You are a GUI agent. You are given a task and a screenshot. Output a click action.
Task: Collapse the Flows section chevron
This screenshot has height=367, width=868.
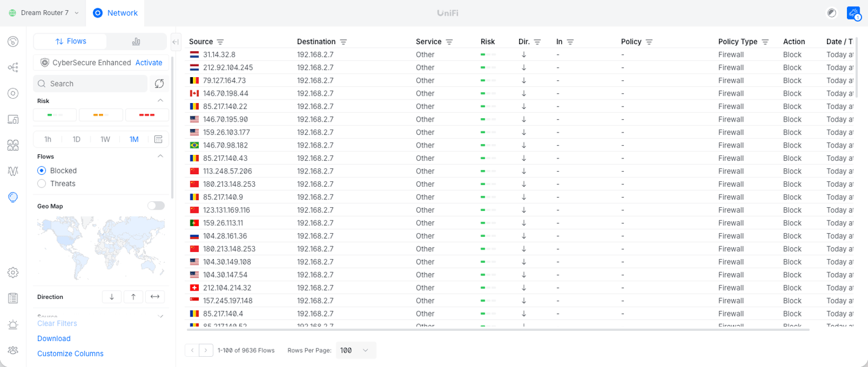coord(160,156)
